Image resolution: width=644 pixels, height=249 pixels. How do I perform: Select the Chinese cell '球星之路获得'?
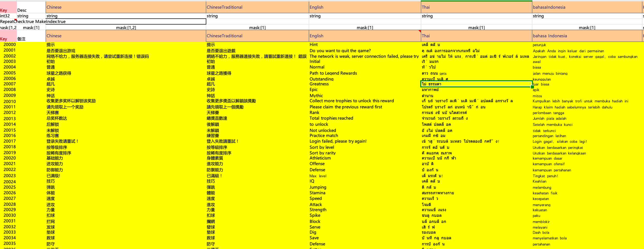(126, 73)
